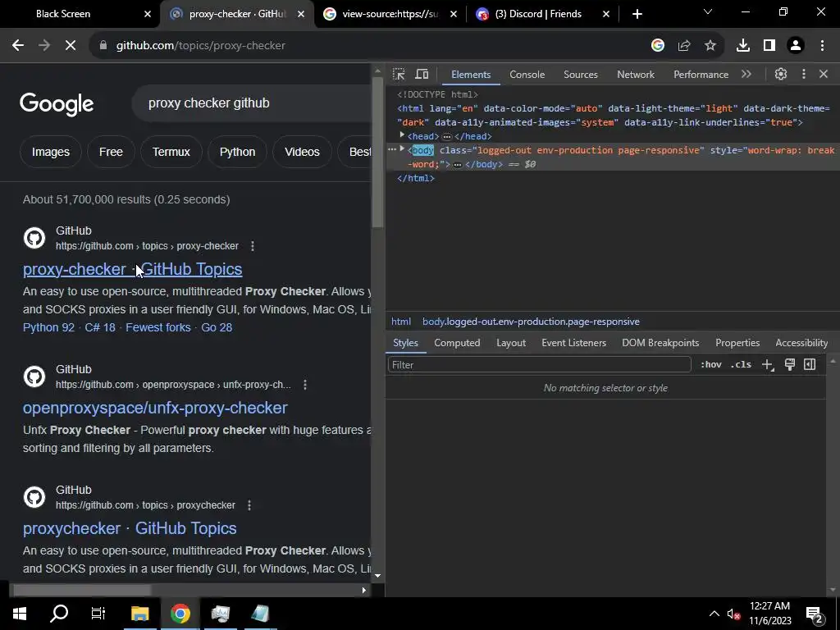Toggle the computed styles sidebar icon
The height and width of the screenshot is (630, 840).
point(810,365)
